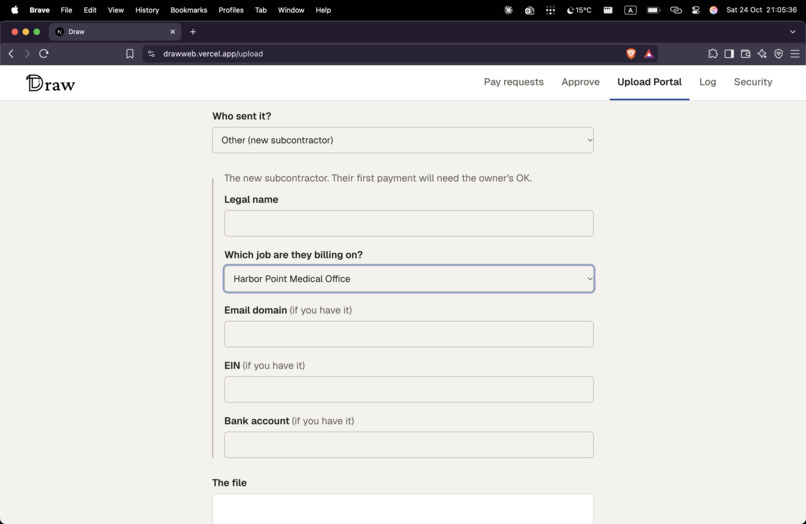Viewport: 806px width, 524px height.
Task: Open the Brave VPN shield icon
Action: pos(778,53)
